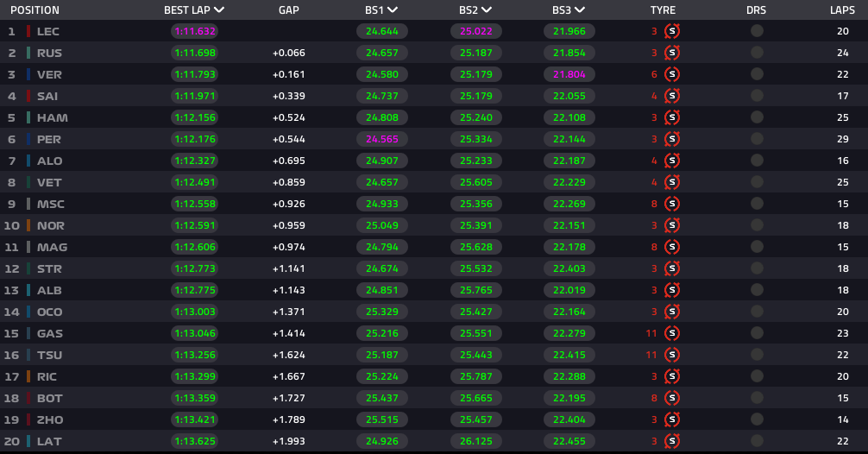Screen dimensions: 868x454
Task: Select the tyre icon in GAS row
Action: tap(672, 334)
